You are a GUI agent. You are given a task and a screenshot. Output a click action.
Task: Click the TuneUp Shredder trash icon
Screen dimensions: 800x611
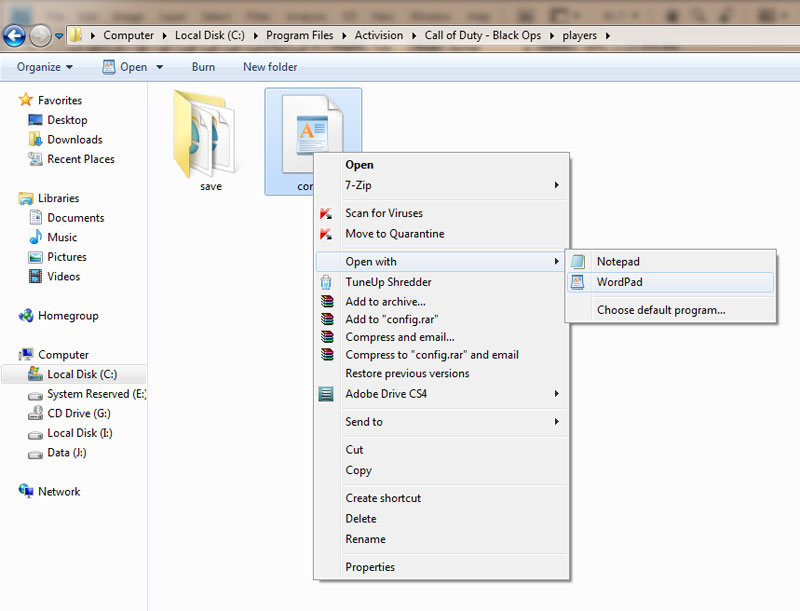coord(326,282)
